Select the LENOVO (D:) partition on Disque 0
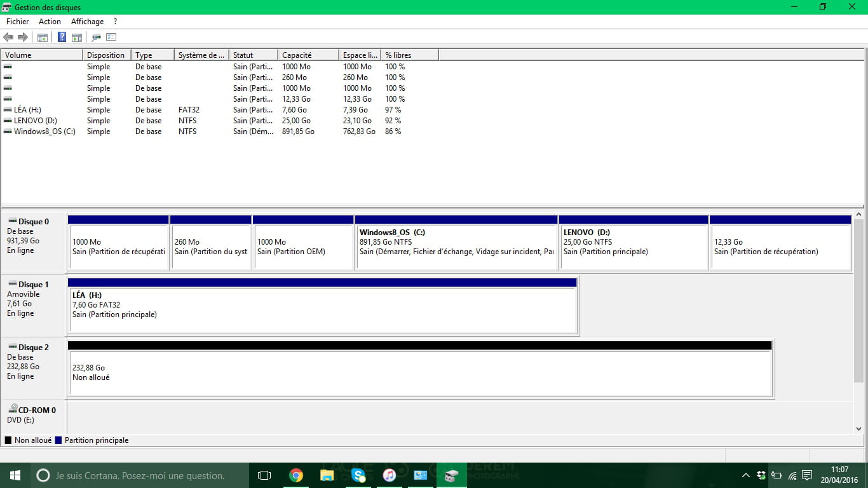Screen dimensions: 868x488 633,245
